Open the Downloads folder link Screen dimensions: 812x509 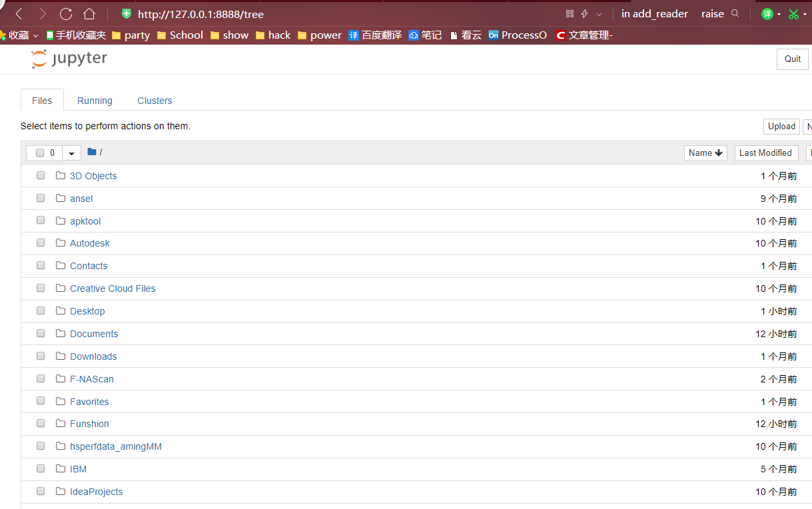coord(93,356)
